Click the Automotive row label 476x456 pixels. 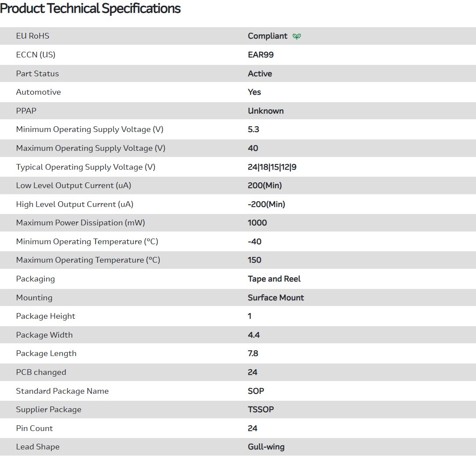pos(38,92)
